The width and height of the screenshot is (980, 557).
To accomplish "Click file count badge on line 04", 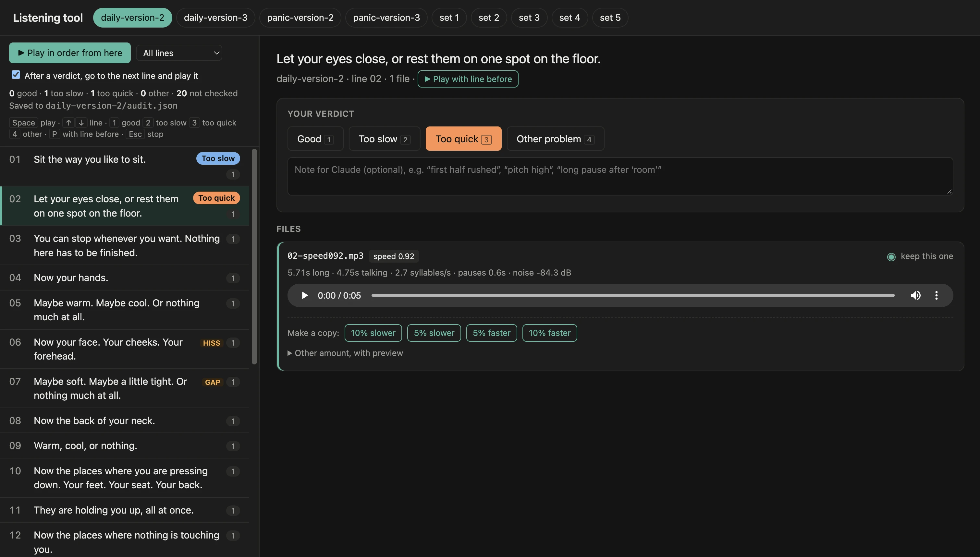I will click(233, 278).
